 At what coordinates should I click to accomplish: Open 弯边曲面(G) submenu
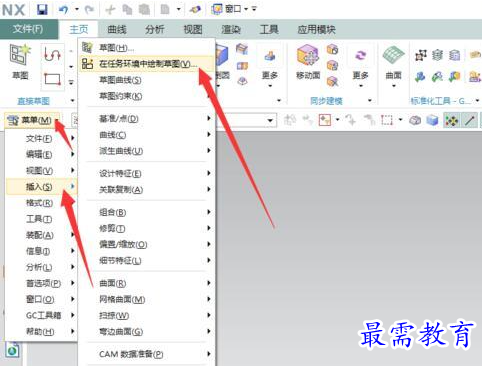(147, 331)
